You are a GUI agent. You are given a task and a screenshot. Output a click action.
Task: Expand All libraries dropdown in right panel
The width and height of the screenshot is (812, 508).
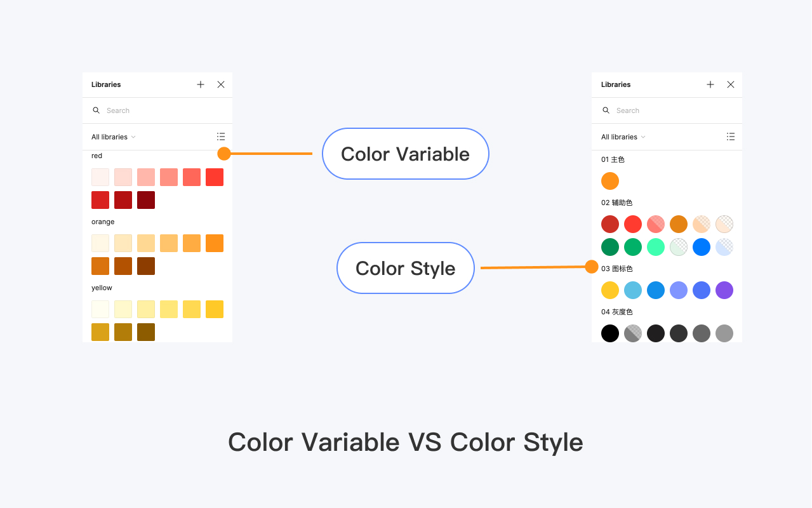click(x=623, y=137)
